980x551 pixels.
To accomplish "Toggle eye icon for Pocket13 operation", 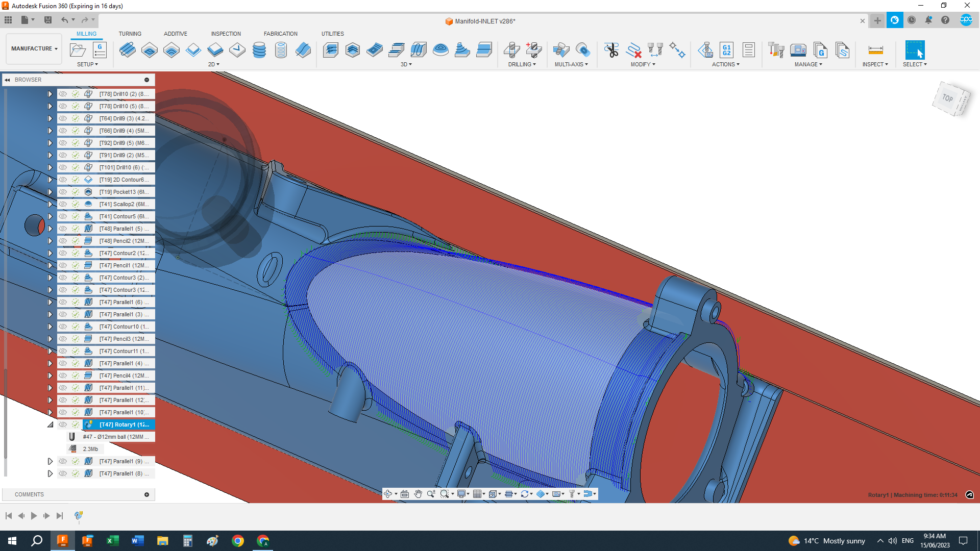I will 63,192.
